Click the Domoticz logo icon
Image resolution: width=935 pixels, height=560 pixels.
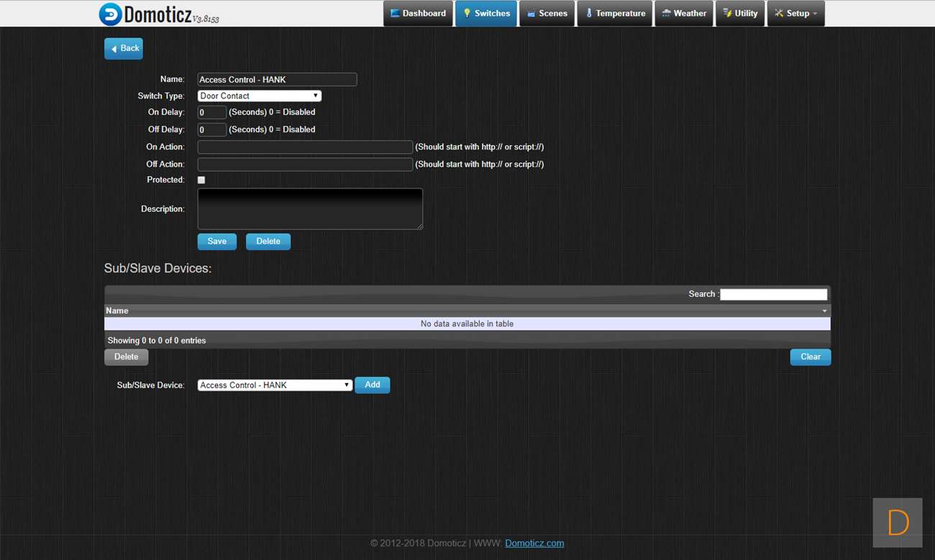110,14
